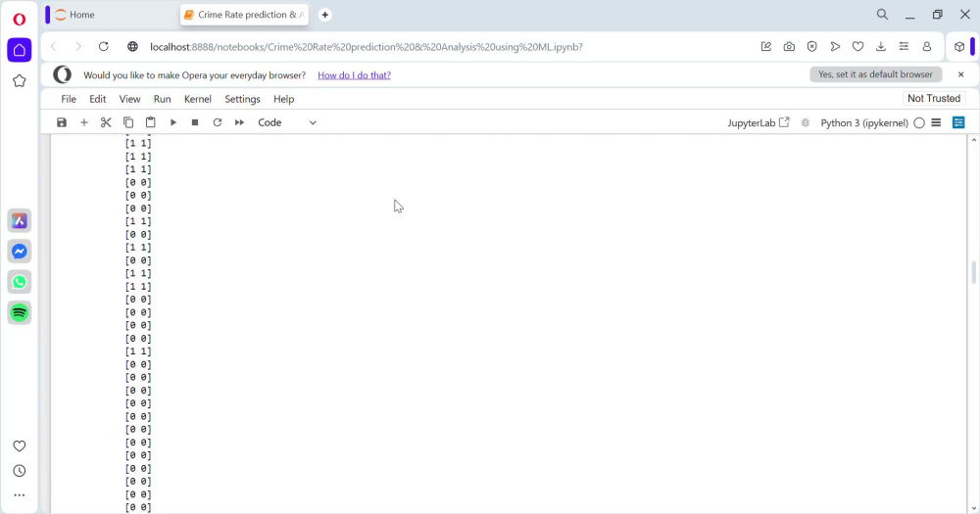Click the kernel status circle indicator
The height and width of the screenshot is (514, 980).
919,123
